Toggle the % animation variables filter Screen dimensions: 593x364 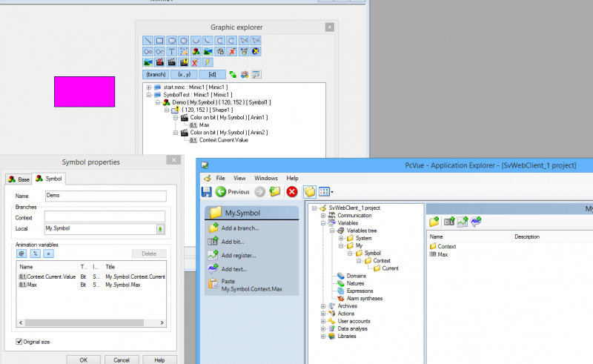click(x=35, y=254)
